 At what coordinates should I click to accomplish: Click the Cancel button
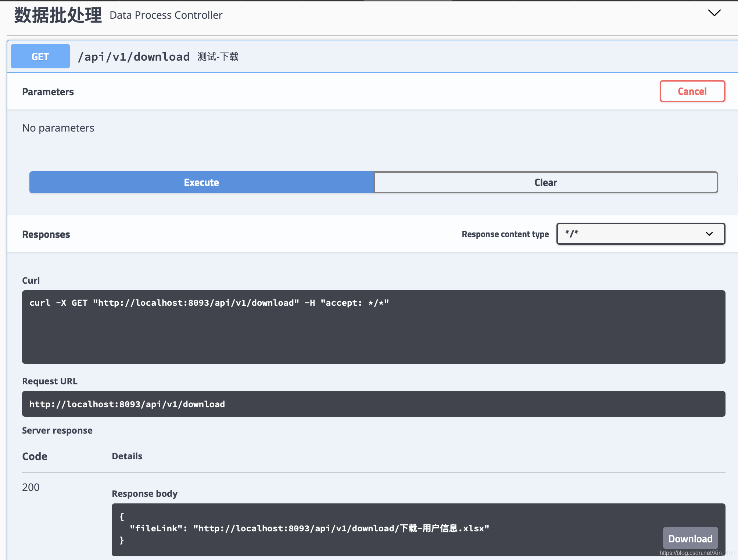coord(692,91)
